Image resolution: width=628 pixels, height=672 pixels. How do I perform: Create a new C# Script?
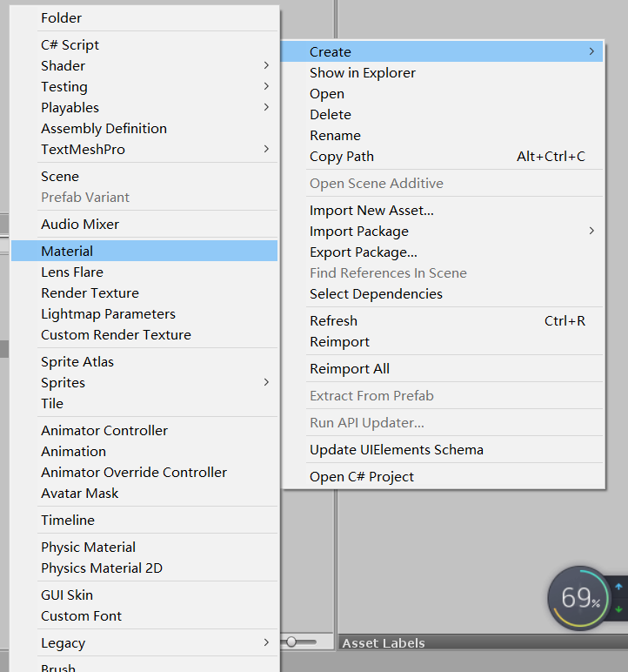tap(144, 45)
